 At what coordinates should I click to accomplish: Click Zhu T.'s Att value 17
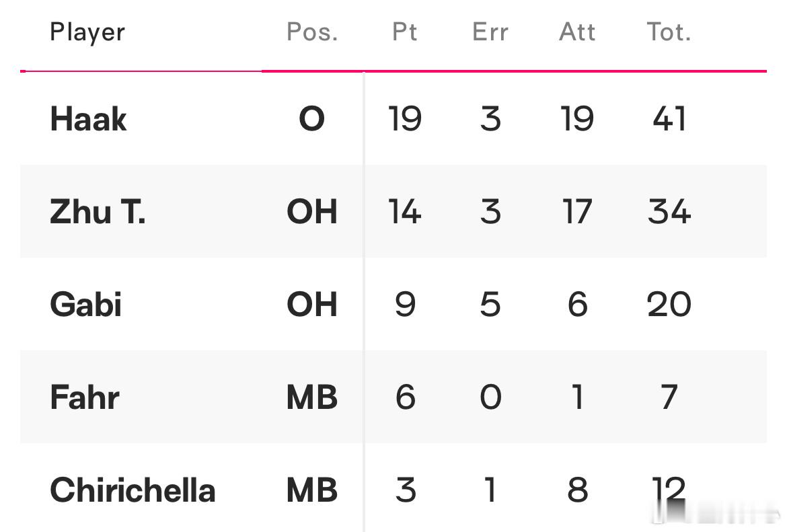pos(577,211)
